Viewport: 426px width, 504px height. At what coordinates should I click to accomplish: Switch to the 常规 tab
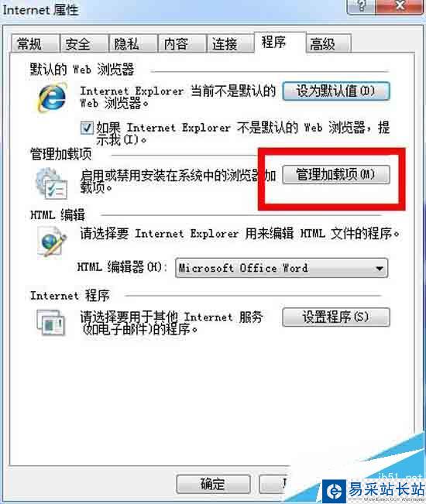coord(36,43)
